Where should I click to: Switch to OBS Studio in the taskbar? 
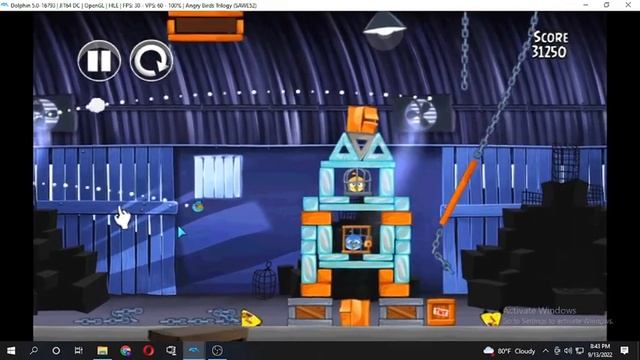point(217,351)
